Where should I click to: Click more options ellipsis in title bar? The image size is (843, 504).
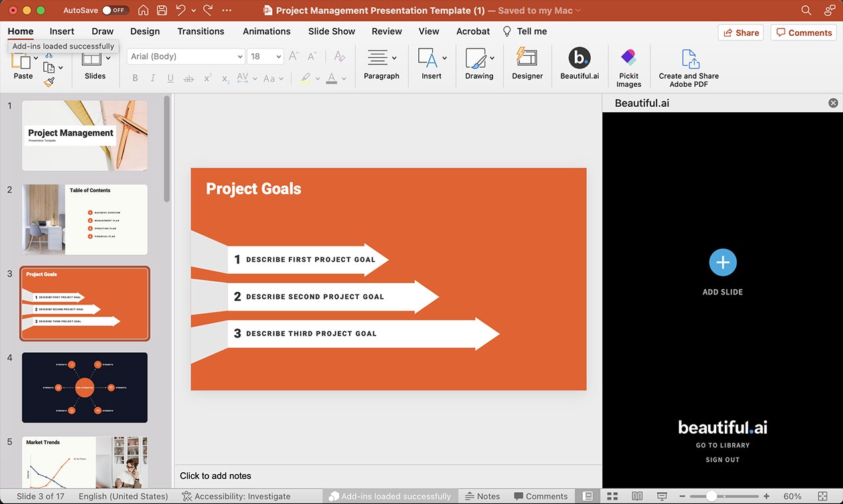[x=227, y=11]
